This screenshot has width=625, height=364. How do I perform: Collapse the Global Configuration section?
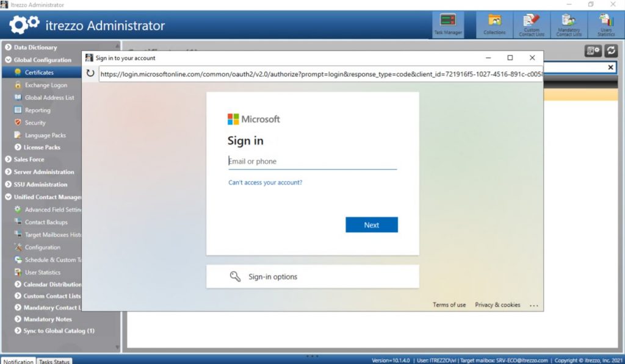[x=8, y=60]
